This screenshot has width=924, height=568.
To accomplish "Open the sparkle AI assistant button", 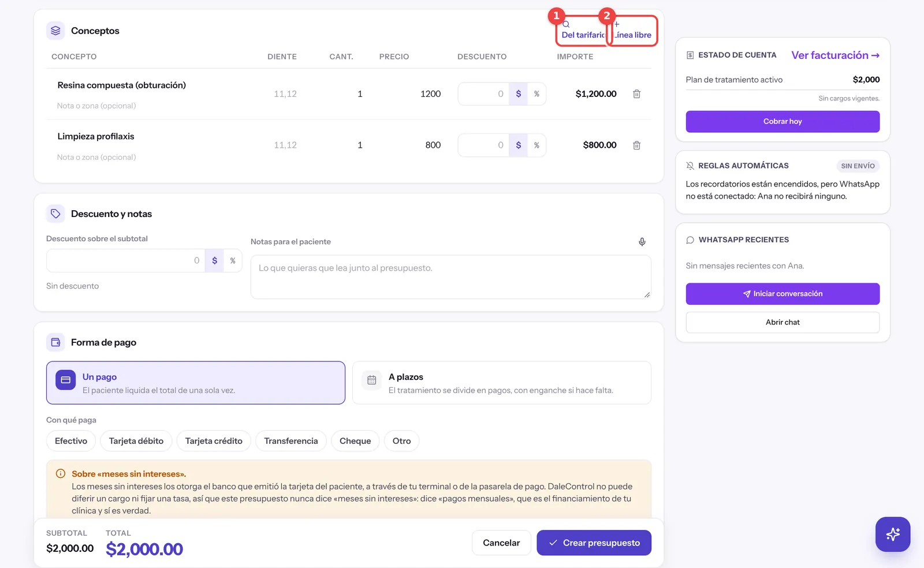I will [893, 534].
